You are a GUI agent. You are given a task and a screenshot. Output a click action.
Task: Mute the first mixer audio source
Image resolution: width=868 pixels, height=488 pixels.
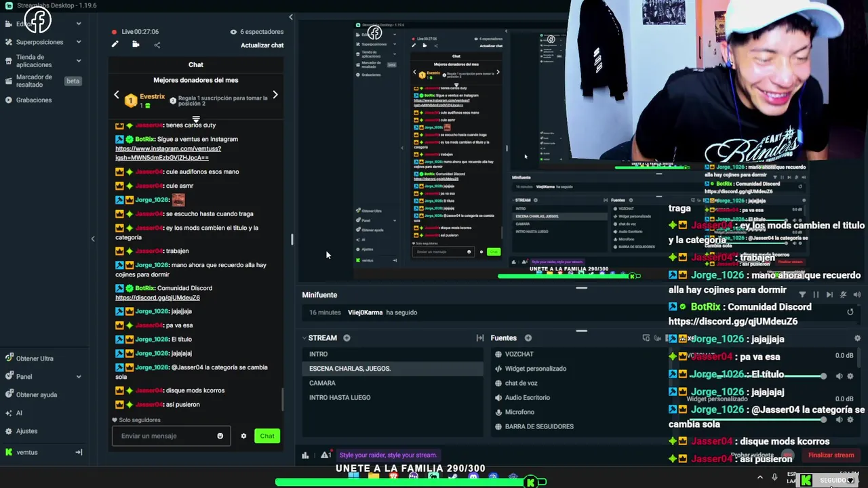[839, 376]
